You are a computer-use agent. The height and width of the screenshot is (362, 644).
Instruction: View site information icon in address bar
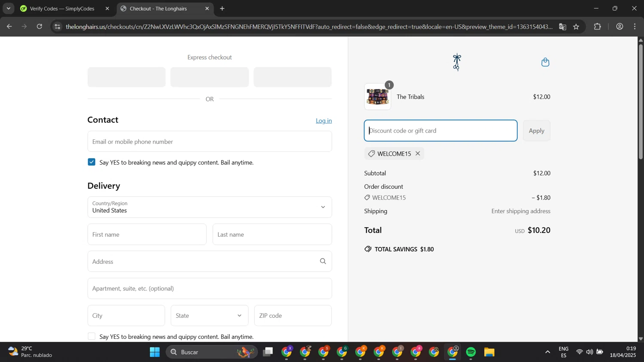pos(57,27)
